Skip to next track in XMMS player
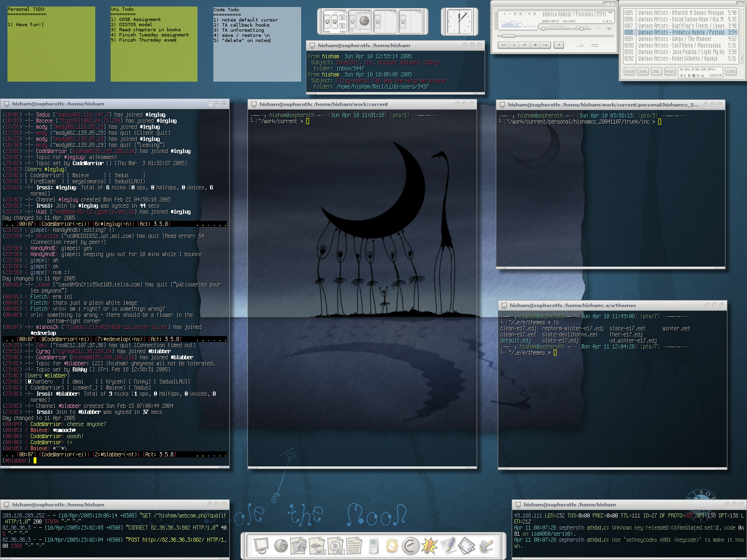 pyautogui.click(x=545, y=45)
